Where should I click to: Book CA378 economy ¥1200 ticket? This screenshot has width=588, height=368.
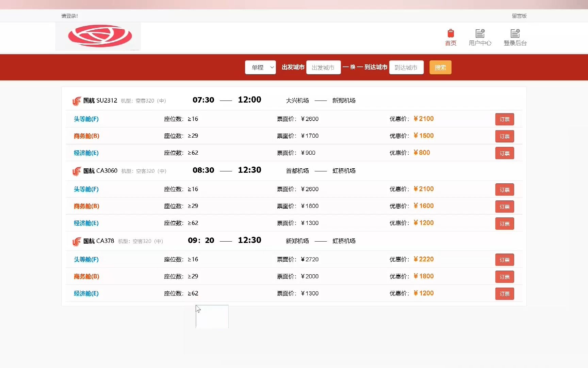point(505,294)
